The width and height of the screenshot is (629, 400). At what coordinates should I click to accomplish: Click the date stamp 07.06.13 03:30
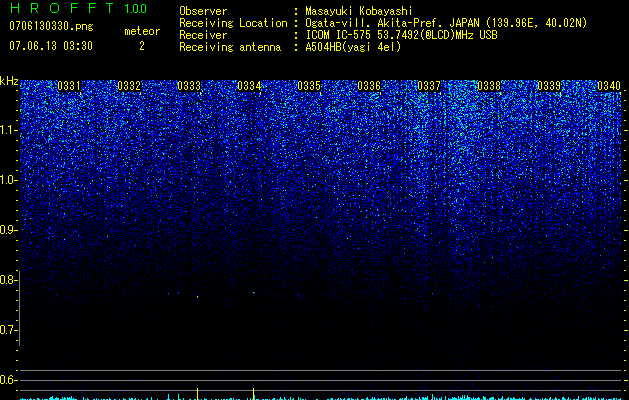(51, 46)
